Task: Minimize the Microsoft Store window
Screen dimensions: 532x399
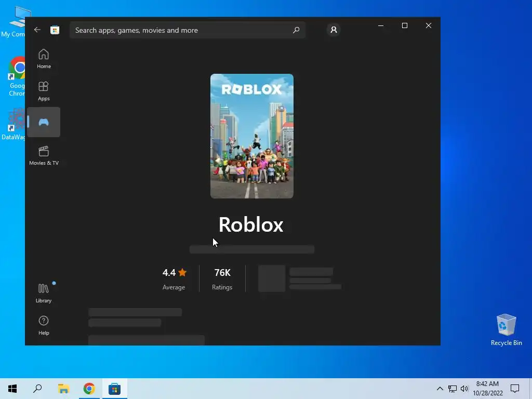Action: (381, 25)
